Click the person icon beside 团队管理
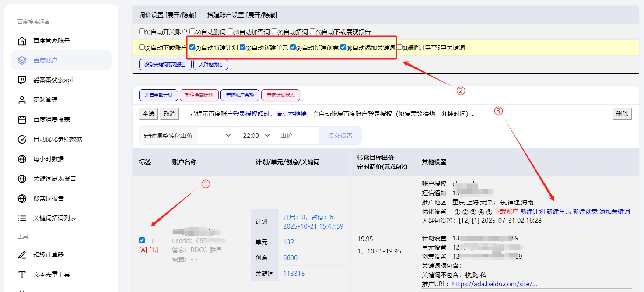The width and height of the screenshot is (644, 292). click(x=22, y=100)
